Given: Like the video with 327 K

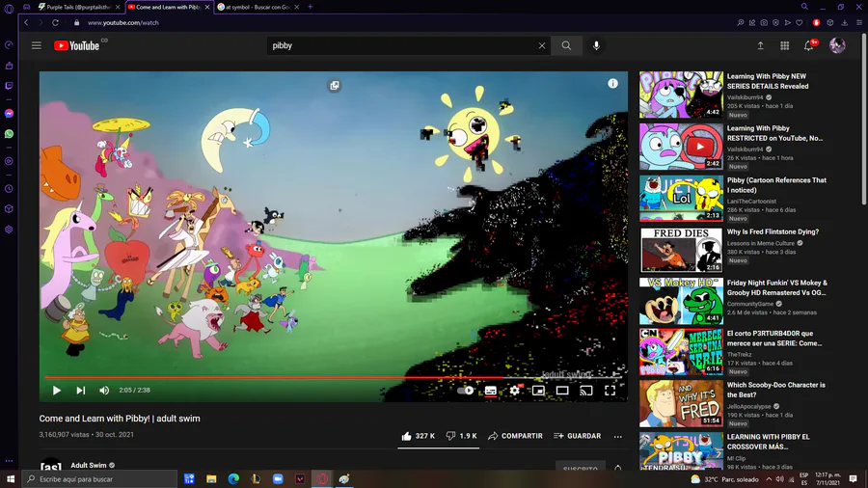Looking at the screenshot, I should pos(419,436).
